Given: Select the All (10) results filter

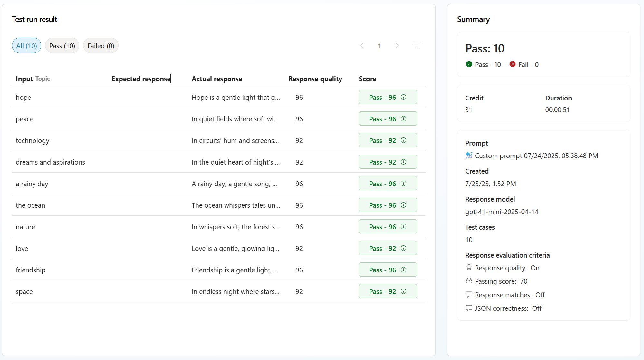Looking at the screenshot, I should (26, 45).
